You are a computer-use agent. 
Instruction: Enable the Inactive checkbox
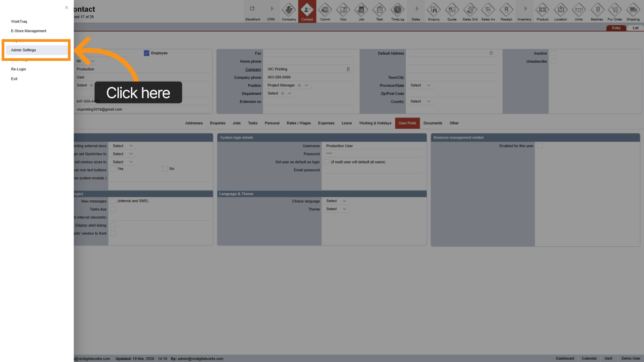click(x=553, y=53)
